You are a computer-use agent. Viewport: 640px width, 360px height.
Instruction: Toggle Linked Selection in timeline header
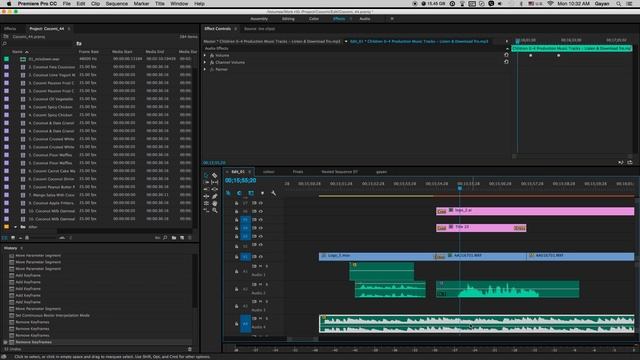[x=251, y=193]
